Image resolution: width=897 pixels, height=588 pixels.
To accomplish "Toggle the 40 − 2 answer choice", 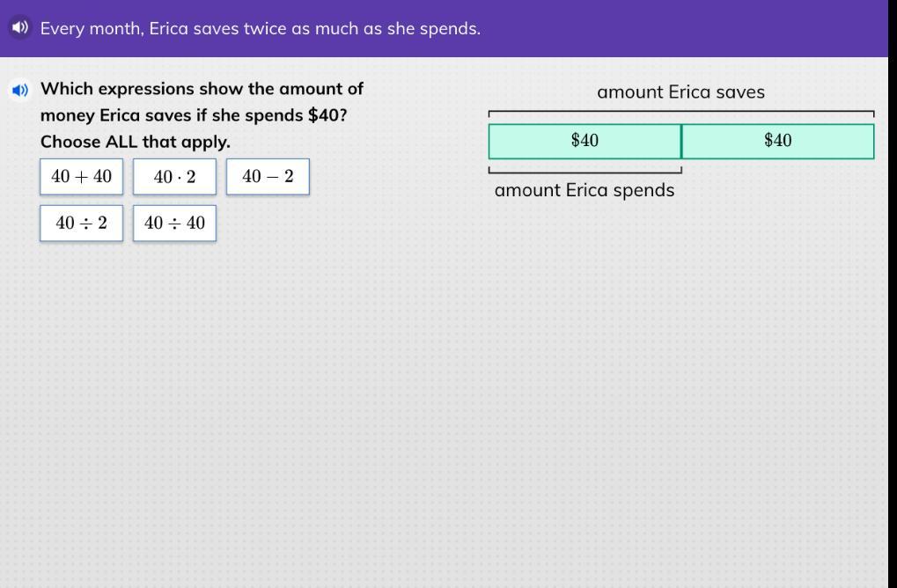I will click(268, 177).
